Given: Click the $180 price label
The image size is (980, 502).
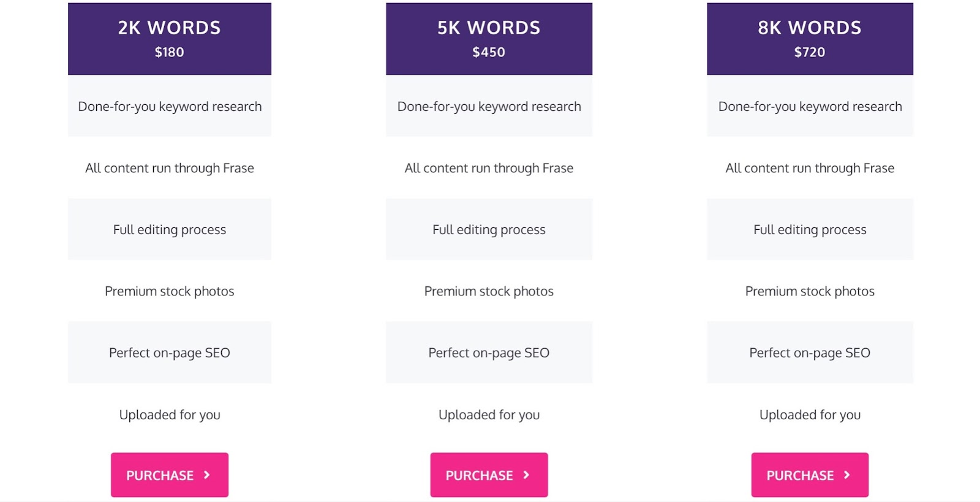Looking at the screenshot, I should point(170,52).
